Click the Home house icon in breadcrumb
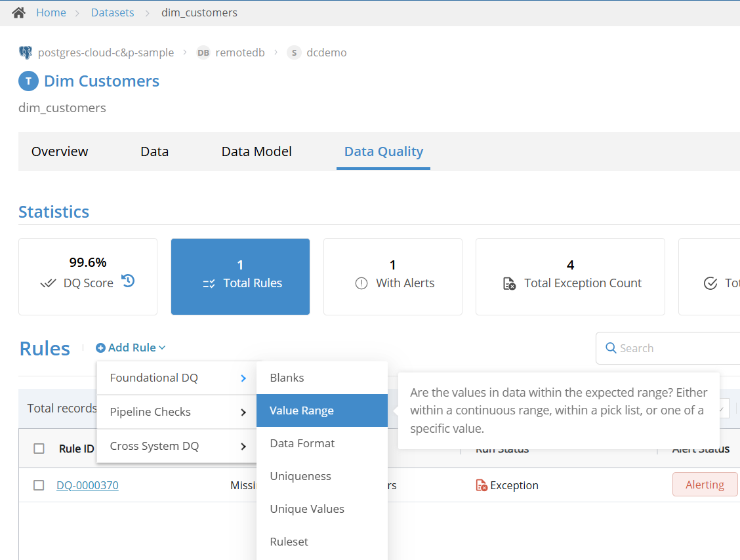This screenshot has width=740, height=560. [18, 12]
